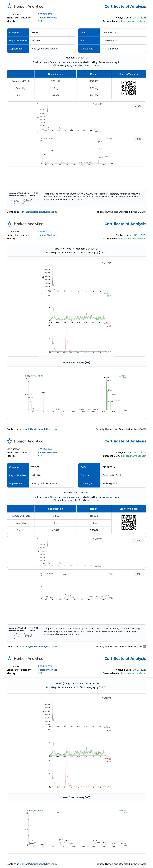The height and width of the screenshot is (868, 153).
Task: Click Report Number 1022376 in the BPC-157 section
Action: coord(36,41)
